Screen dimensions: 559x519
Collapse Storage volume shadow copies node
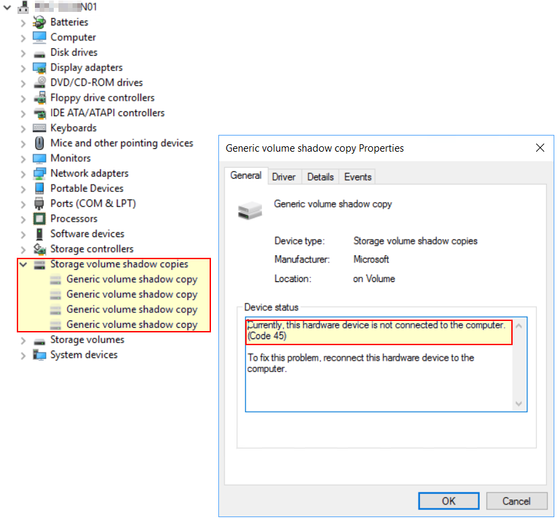23,264
